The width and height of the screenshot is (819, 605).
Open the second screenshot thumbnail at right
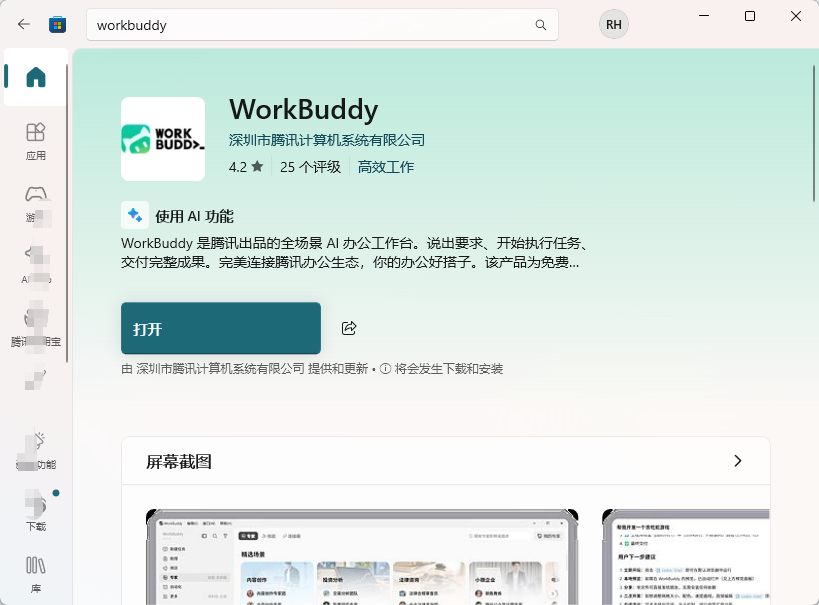(686, 557)
